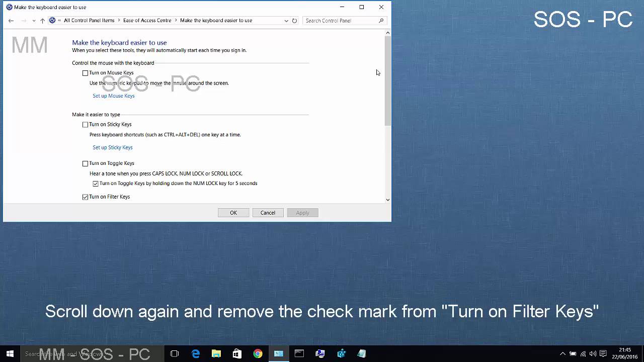Image resolution: width=644 pixels, height=362 pixels.
Task: Uncheck Turn on Filter Keys
Action: [86, 197]
